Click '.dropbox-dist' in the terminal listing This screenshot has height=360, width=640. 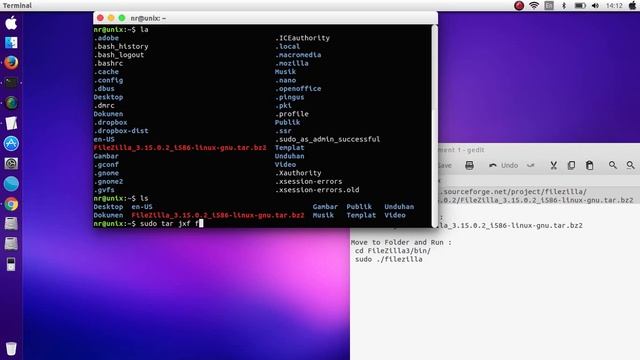121,131
